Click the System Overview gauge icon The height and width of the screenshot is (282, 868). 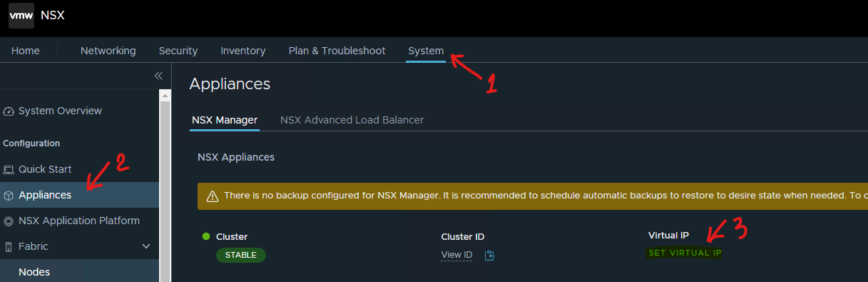point(9,111)
